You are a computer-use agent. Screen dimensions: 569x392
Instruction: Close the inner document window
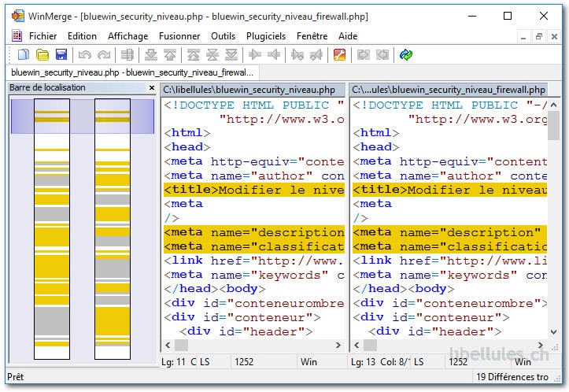[x=554, y=37]
